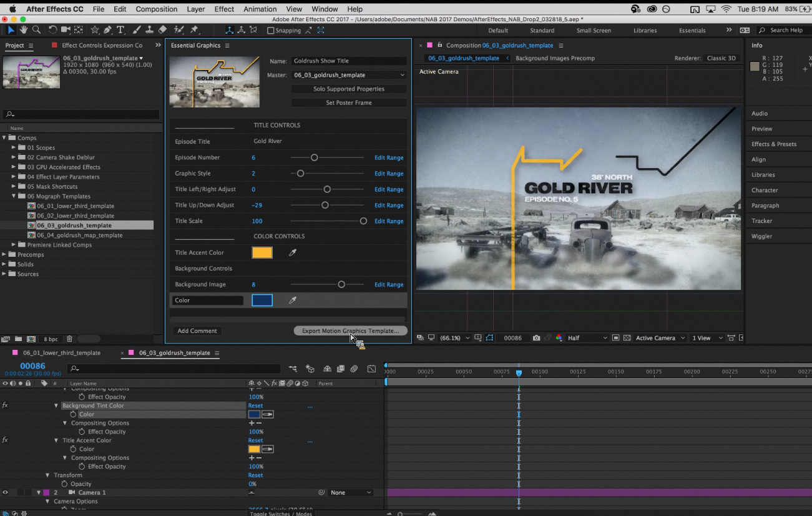
Task: Open the Master composition dropdown
Action: (349, 75)
